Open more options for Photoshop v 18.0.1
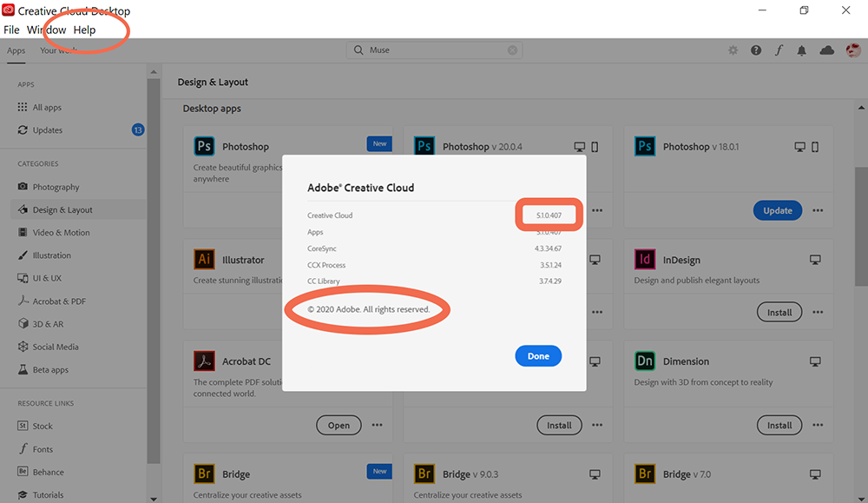868x503 pixels. click(818, 210)
